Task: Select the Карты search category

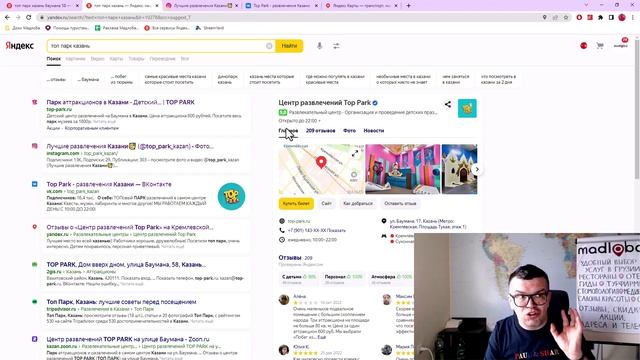Action: coord(116,59)
